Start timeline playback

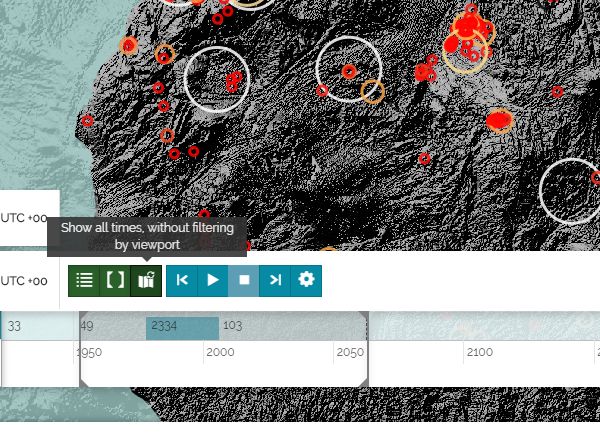point(213,280)
